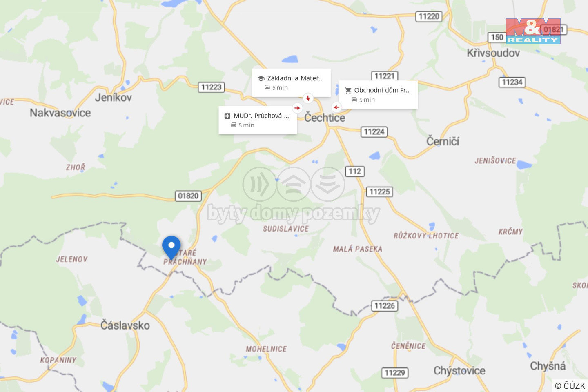The width and height of the screenshot is (588, 392).
Task: Click the medical cross icon for MUDr. Průchová
Action: pyautogui.click(x=227, y=116)
